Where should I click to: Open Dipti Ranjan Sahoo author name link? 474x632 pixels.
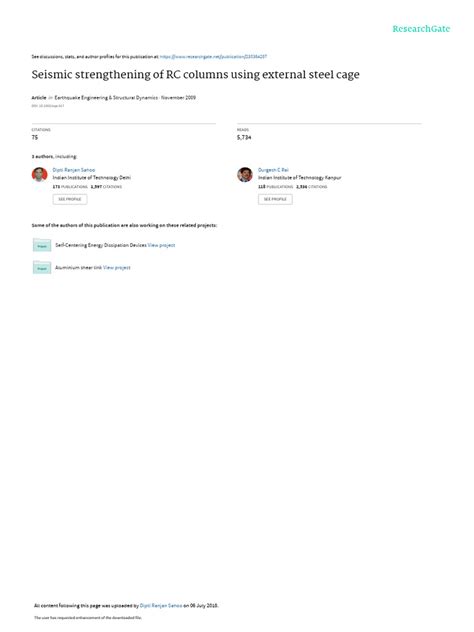[x=74, y=170]
